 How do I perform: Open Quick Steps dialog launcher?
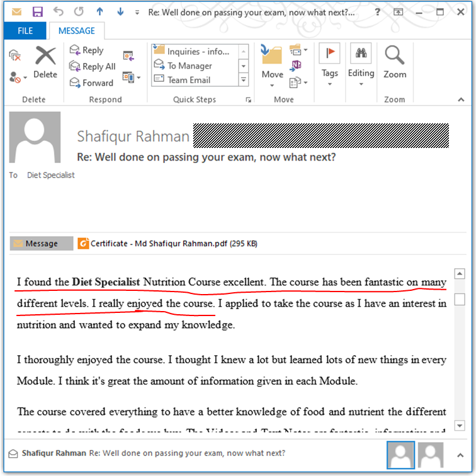click(x=248, y=100)
